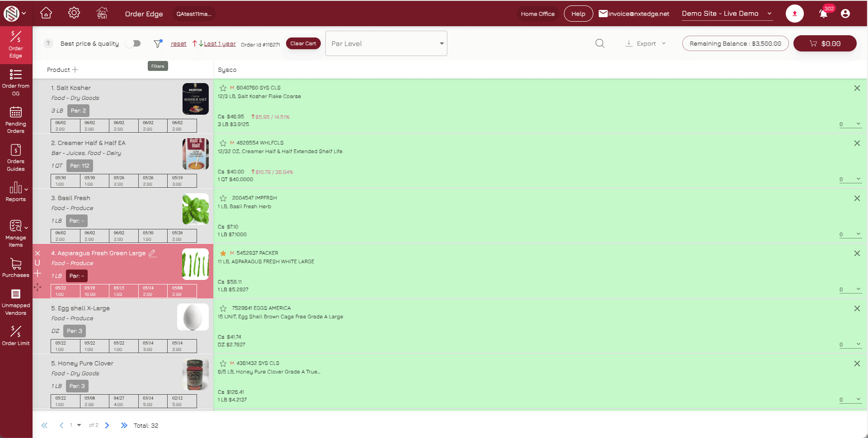Unfavorite the Asparagus Fresh White Large star
The width and height of the screenshot is (868, 438).
pos(223,253)
